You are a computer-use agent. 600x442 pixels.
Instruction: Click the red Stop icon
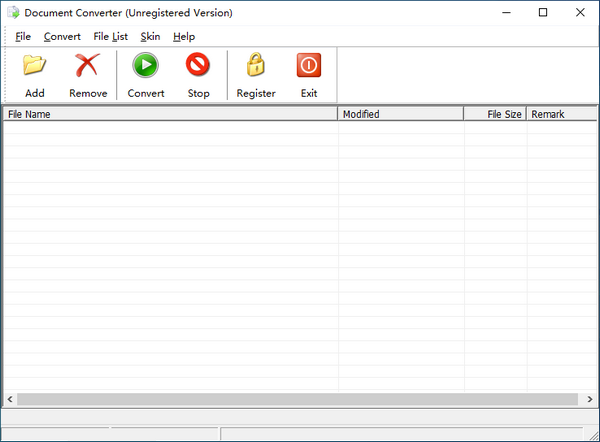(x=198, y=66)
